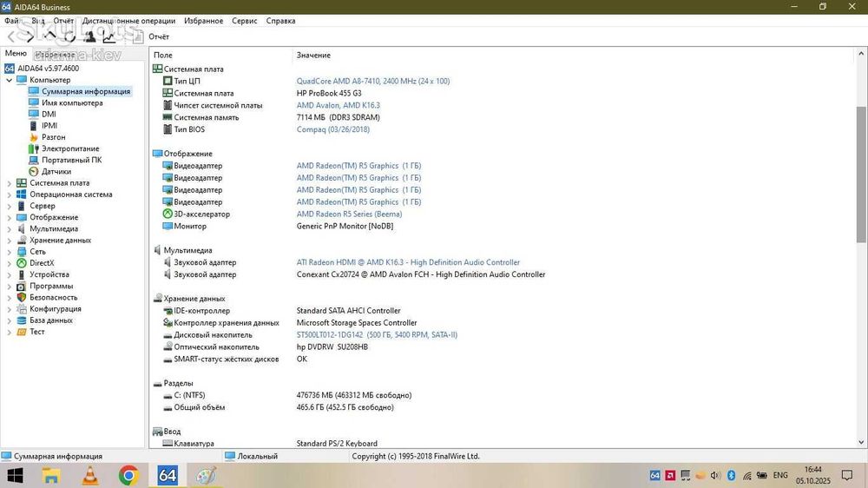Screen dimensions: 868x488
Task: Open the Дистанционные операции menu
Action: (x=129, y=21)
